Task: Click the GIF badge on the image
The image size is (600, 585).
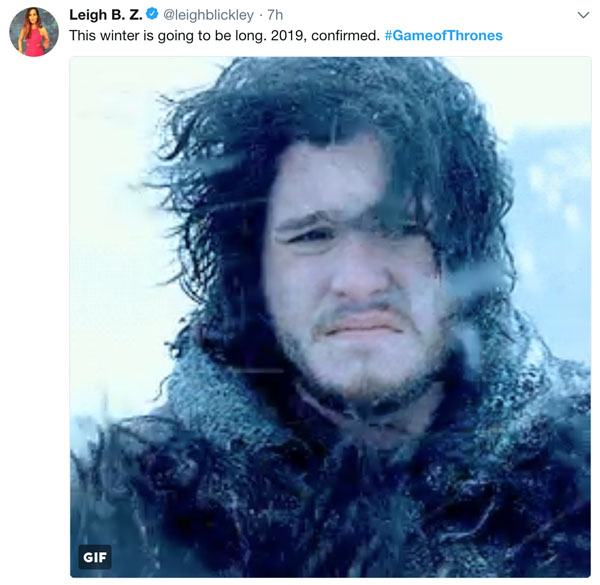Action: click(95, 556)
